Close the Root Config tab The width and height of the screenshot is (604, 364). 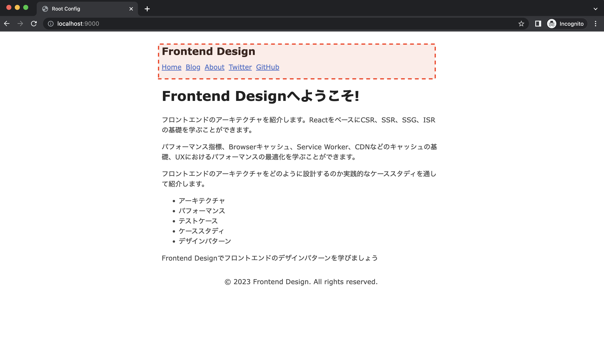pos(131,9)
